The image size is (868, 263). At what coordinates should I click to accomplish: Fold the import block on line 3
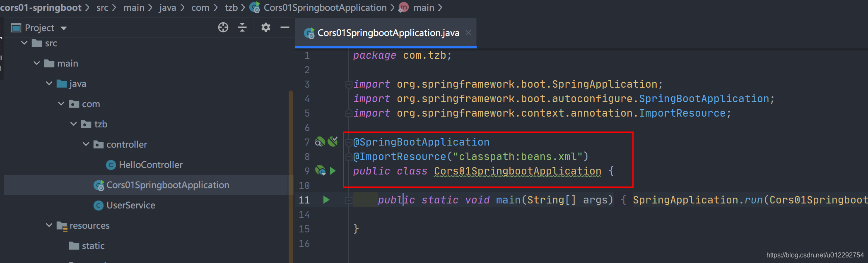[x=349, y=85]
